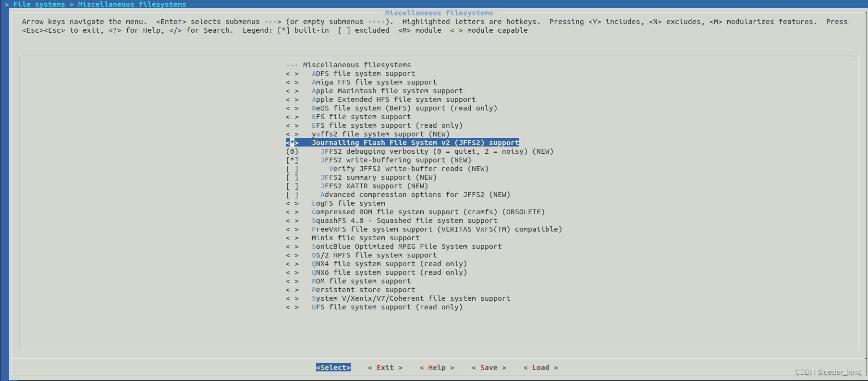This screenshot has width=868, height=381.
Task: Enable QNX6 file system support
Action: (x=377, y=272)
